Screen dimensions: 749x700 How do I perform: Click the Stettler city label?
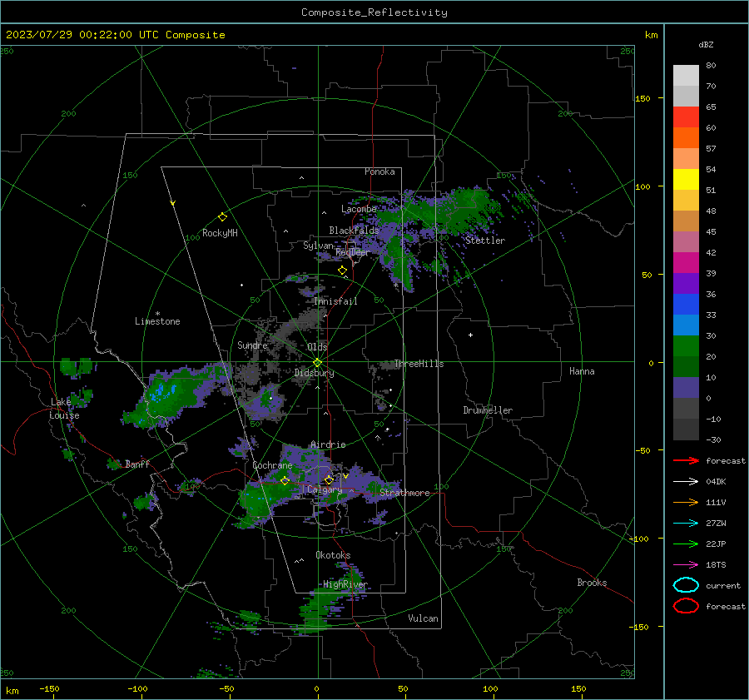[485, 241]
